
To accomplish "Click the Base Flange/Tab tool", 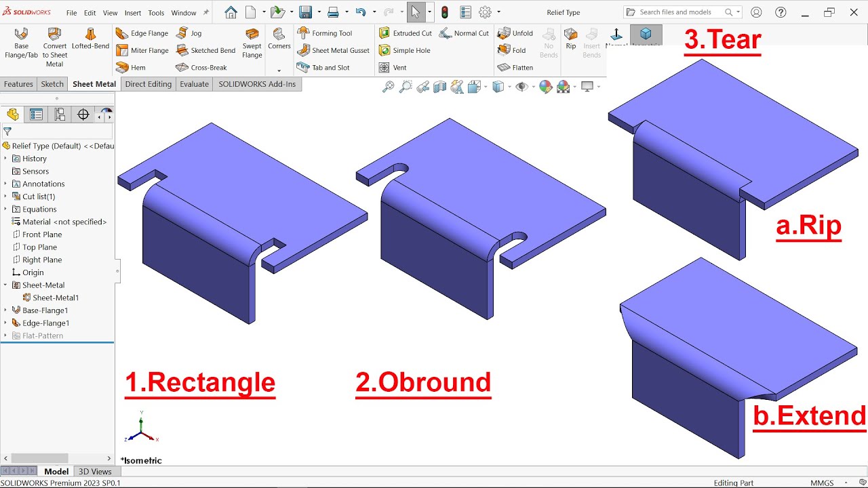I will (x=21, y=43).
